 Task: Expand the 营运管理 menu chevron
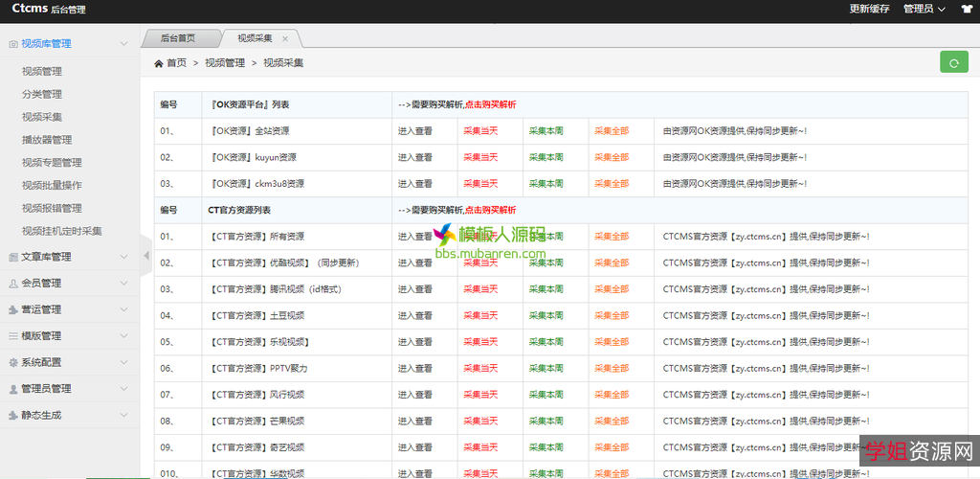coord(123,309)
